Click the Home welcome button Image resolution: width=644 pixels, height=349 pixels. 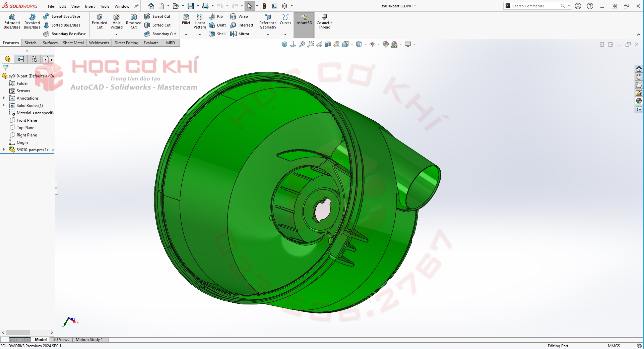click(x=151, y=6)
